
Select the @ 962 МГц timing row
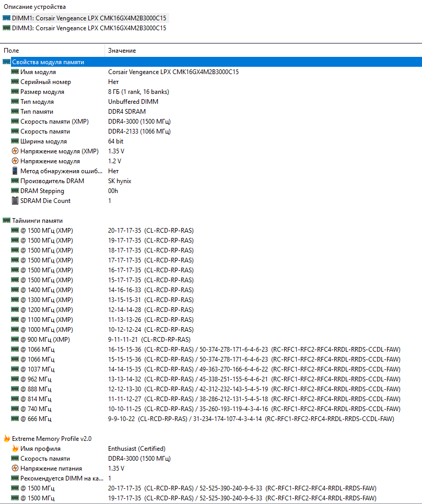pyautogui.click(x=211, y=379)
